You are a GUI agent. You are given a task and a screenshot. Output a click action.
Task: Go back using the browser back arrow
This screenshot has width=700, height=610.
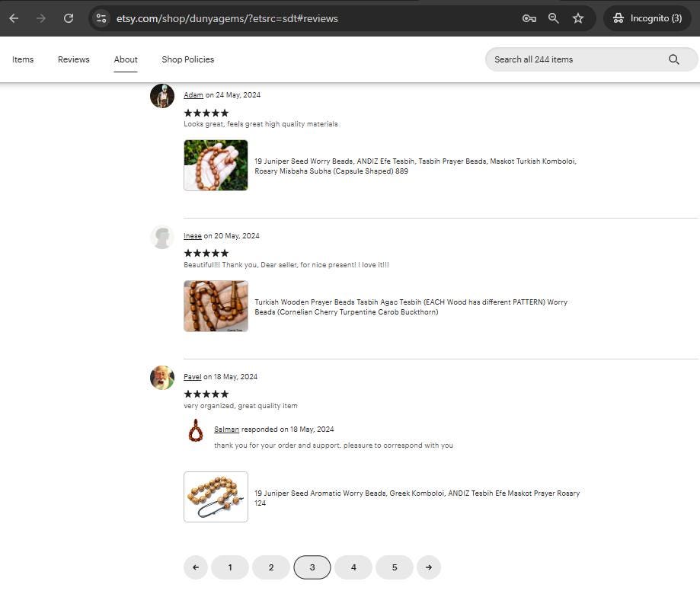point(14,18)
